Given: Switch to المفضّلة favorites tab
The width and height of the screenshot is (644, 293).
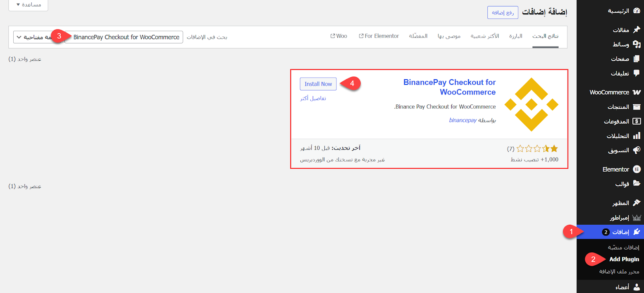Looking at the screenshot, I should (x=418, y=36).
